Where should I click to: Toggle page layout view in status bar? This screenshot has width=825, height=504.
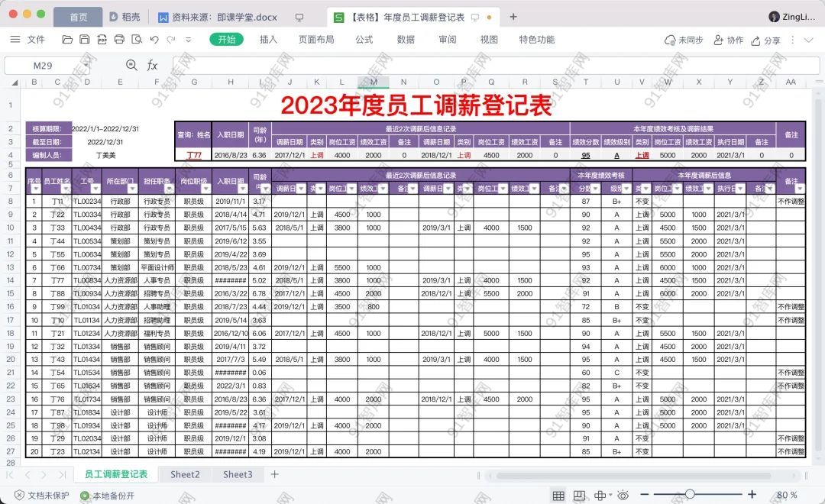tap(580, 496)
